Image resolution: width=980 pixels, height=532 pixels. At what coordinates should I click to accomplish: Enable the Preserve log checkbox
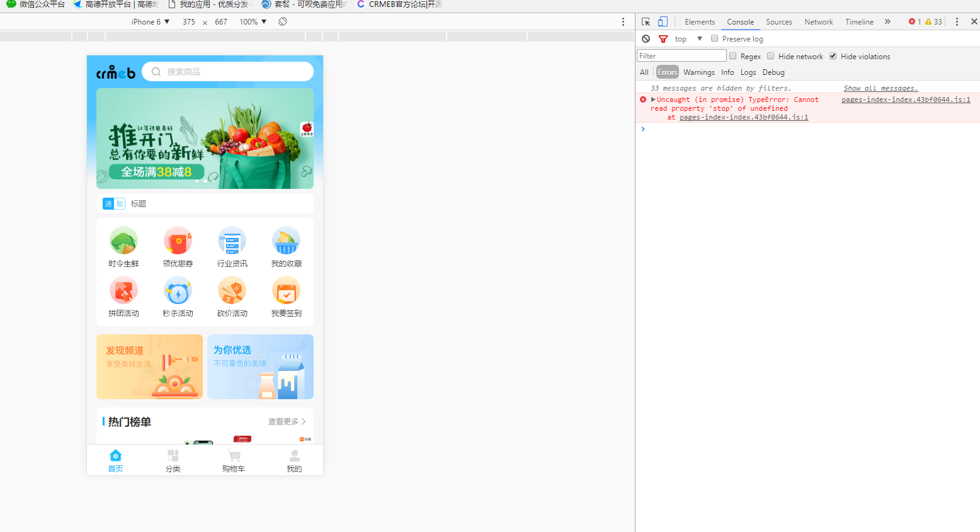pyautogui.click(x=714, y=38)
